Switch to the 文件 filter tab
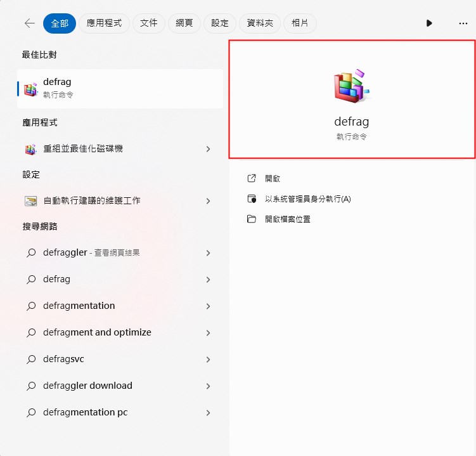Viewport: 476px width, 456px height. coord(149,23)
